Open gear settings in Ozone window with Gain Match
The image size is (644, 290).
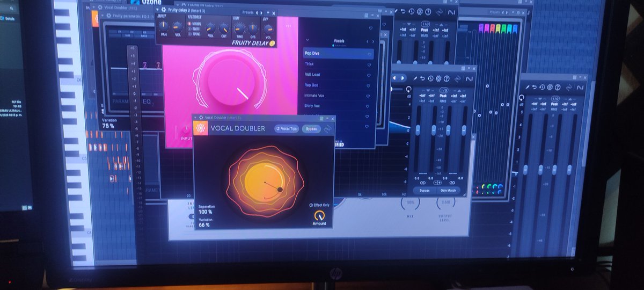[438, 78]
